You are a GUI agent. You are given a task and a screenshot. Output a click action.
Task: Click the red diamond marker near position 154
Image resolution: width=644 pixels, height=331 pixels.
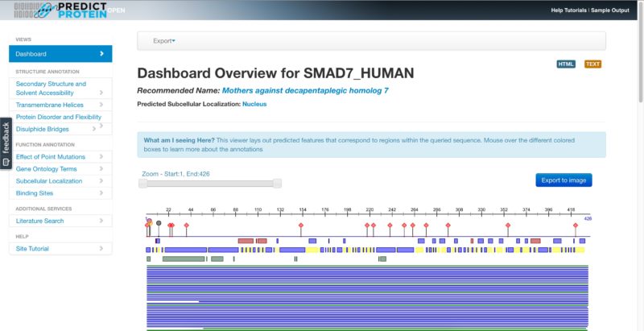point(301,225)
